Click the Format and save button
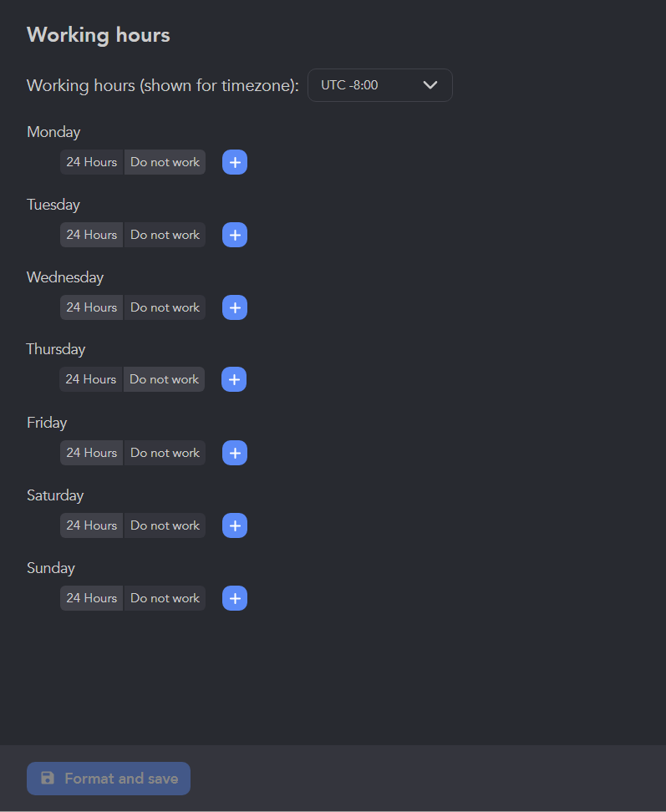This screenshot has width=666, height=812. pos(109,779)
